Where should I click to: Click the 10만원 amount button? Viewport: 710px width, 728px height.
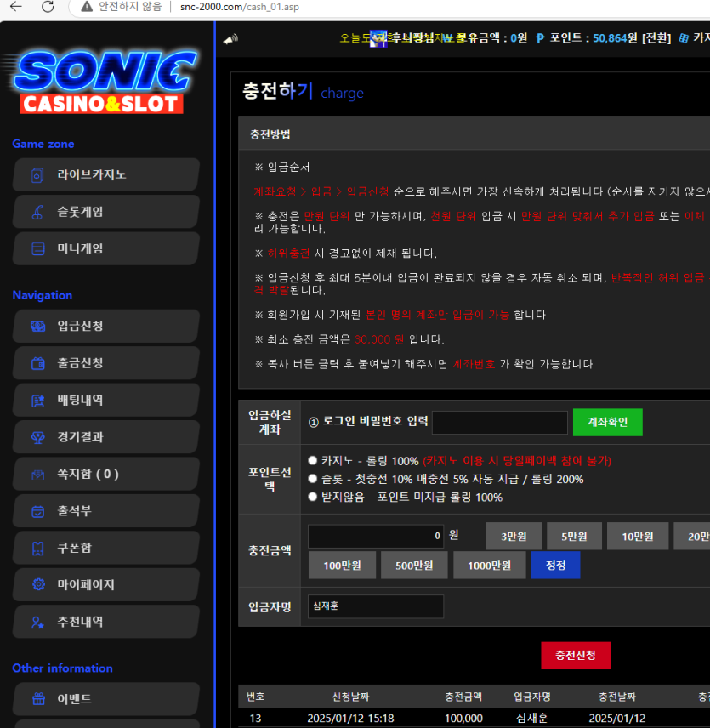638,536
